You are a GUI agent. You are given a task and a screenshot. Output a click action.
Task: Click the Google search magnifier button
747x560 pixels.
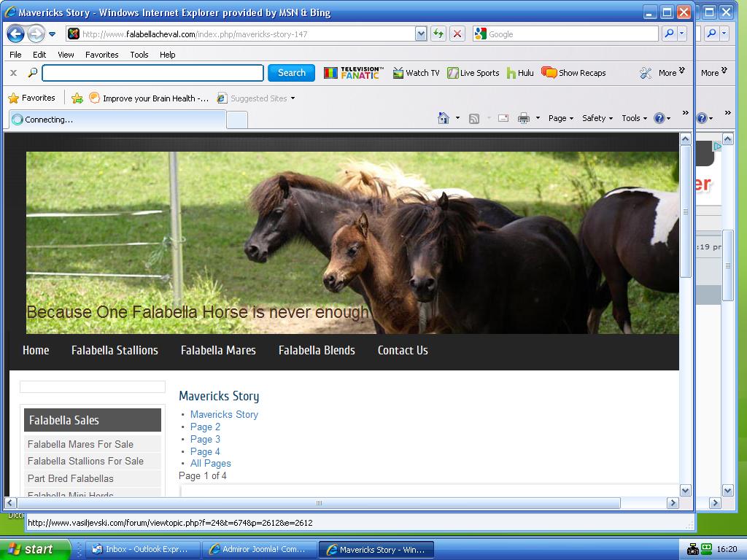(670, 34)
